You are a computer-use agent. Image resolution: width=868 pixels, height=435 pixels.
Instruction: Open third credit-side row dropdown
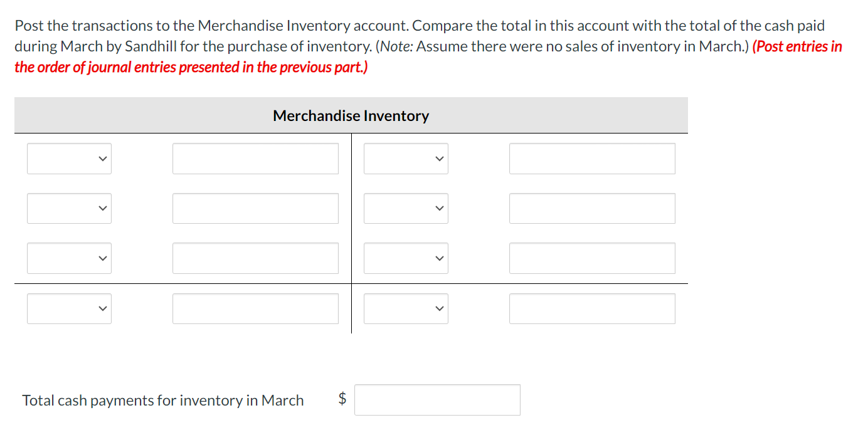pyautogui.click(x=406, y=258)
